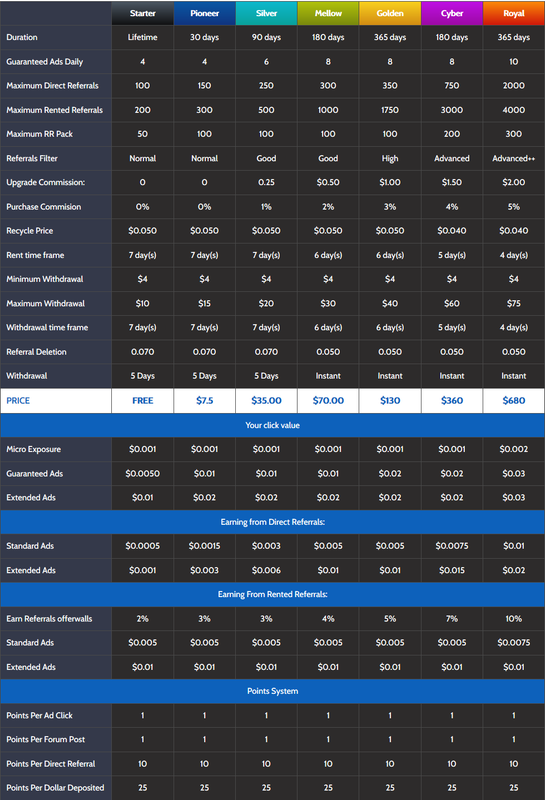Screen dimensions: 545x800
Task: Click 'Advanced++' referrals filter value
Action: point(514,158)
